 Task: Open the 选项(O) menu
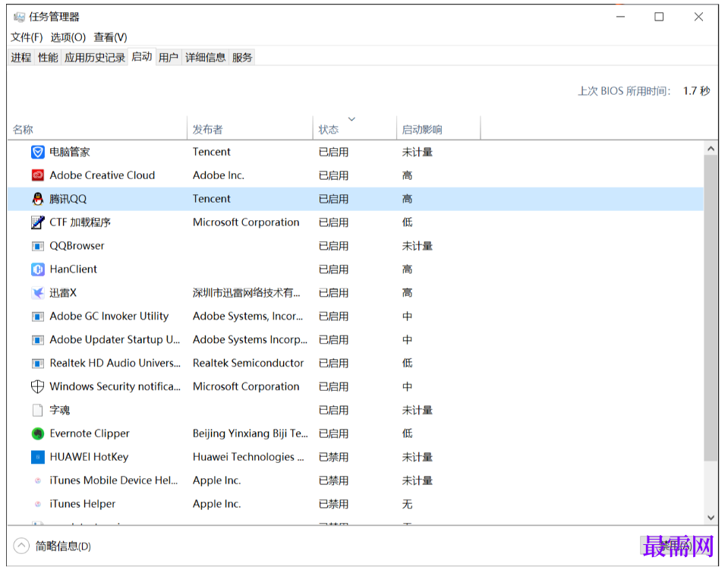tap(68, 37)
